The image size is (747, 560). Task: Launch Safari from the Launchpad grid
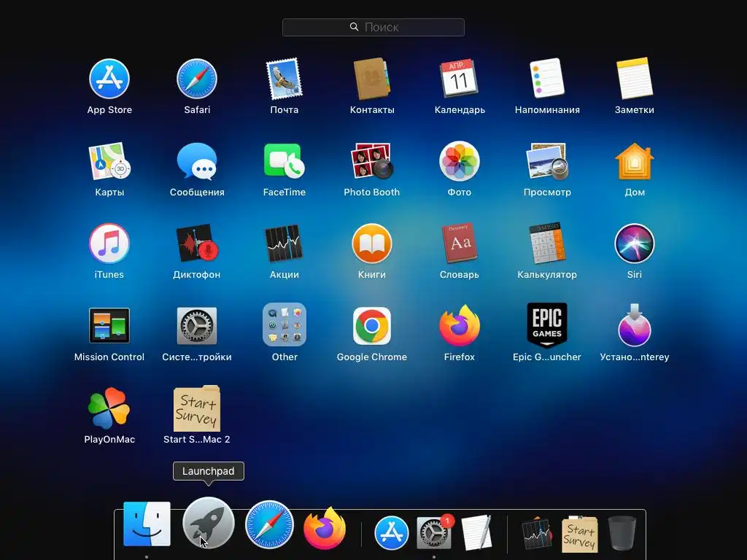[x=197, y=79]
